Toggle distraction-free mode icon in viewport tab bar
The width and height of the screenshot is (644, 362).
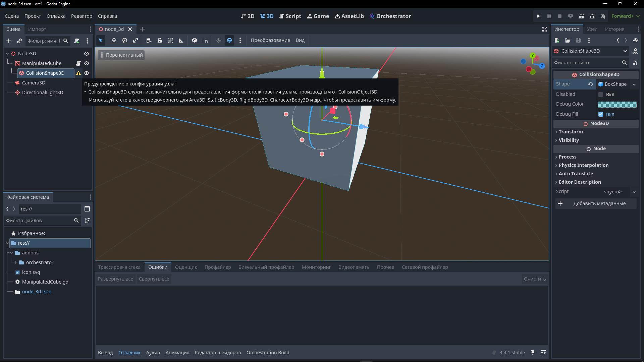tap(545, 29)
